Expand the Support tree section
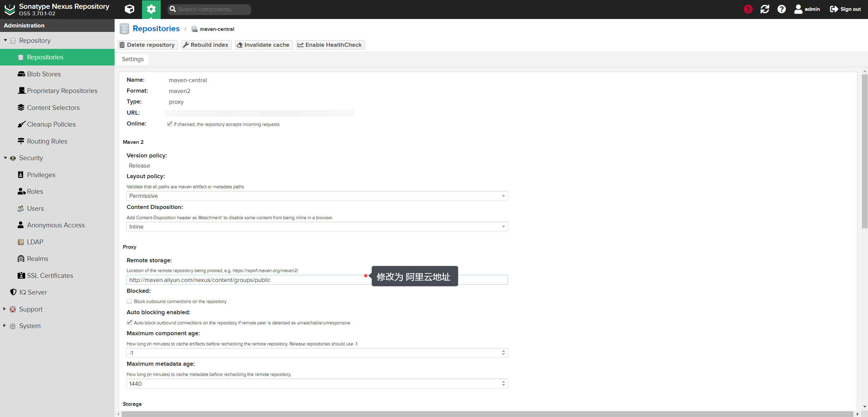 (x=5, y=309)
